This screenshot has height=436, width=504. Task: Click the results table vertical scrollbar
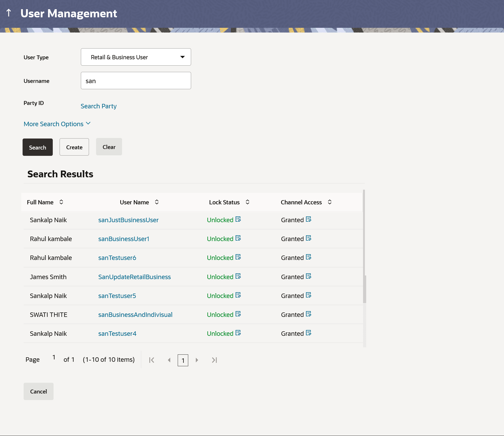[x=364, y=289]
